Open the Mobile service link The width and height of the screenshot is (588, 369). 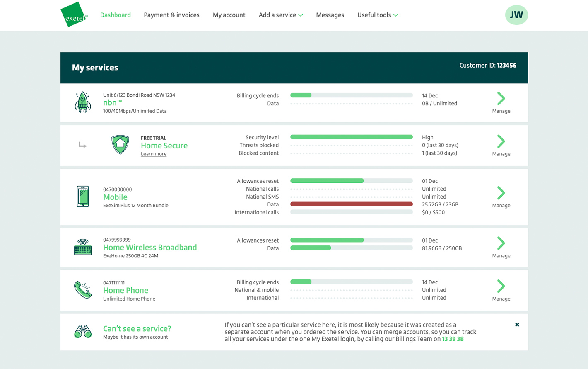click(115, 197)
